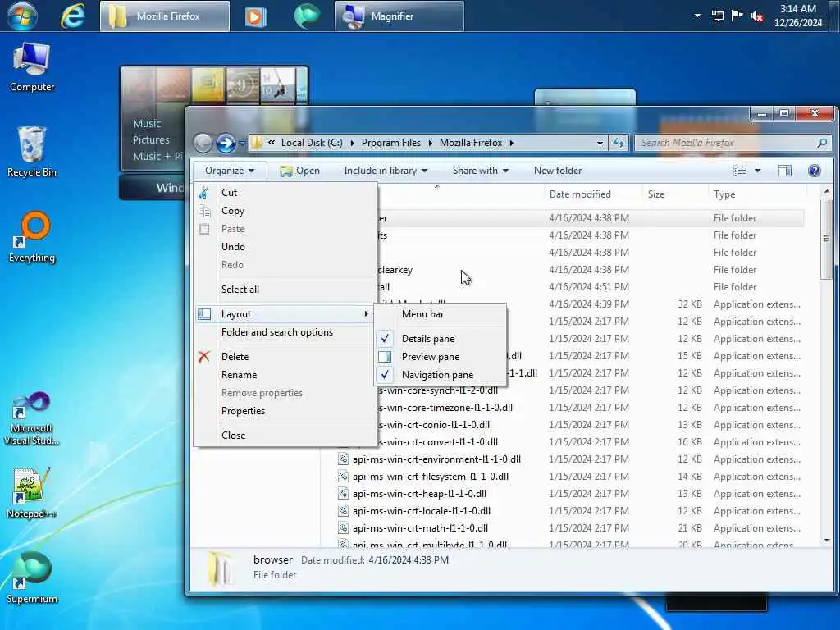The height and width of the screenshot is (630, 840).
Task: Open the media player taskbar icon
Action: pos(255,16)
